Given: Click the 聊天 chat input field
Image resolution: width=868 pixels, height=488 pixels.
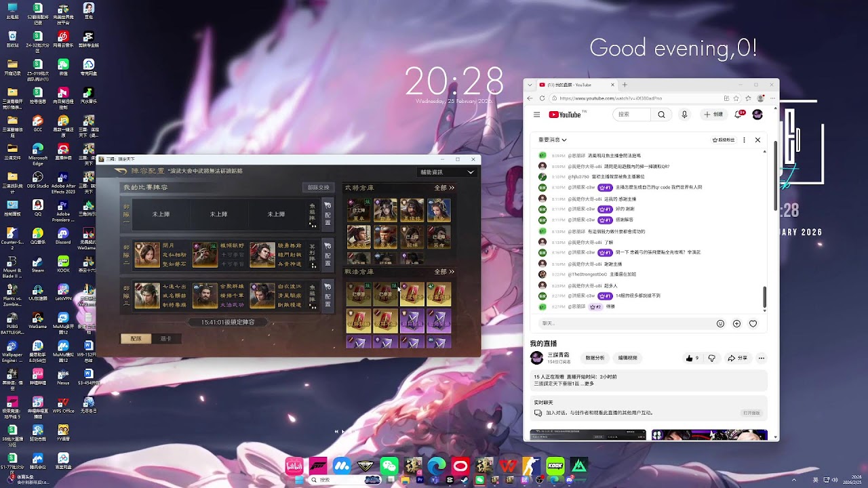Looking at the screenshot, I should 624,323.
